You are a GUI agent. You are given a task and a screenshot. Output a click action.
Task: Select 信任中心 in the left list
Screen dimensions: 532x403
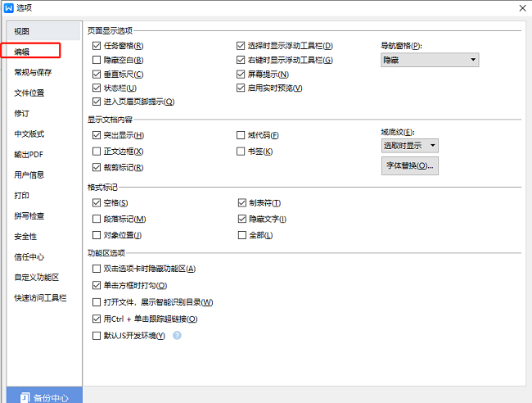tap(29, 257)
